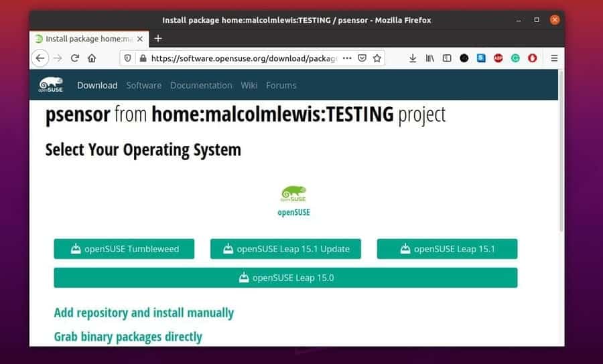Screen dimensions: 603x364
Task: Click the blue square extension icon
Action: coord(481,58)
